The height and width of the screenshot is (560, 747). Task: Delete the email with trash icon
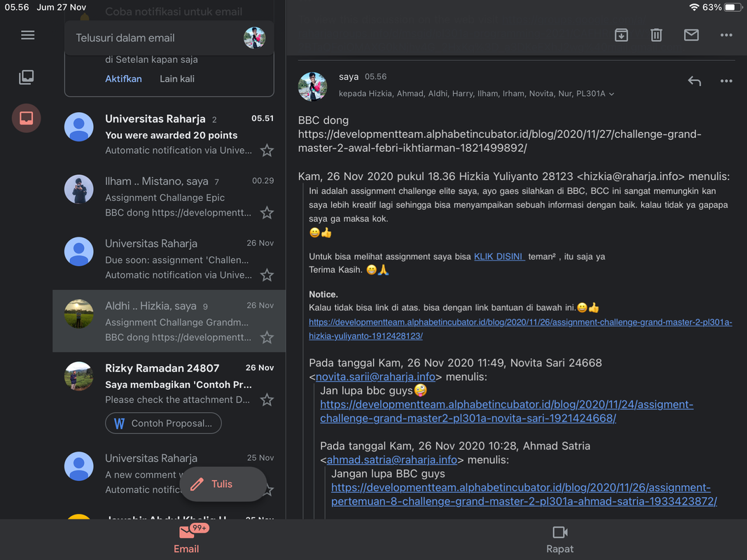tap(657, 35)
